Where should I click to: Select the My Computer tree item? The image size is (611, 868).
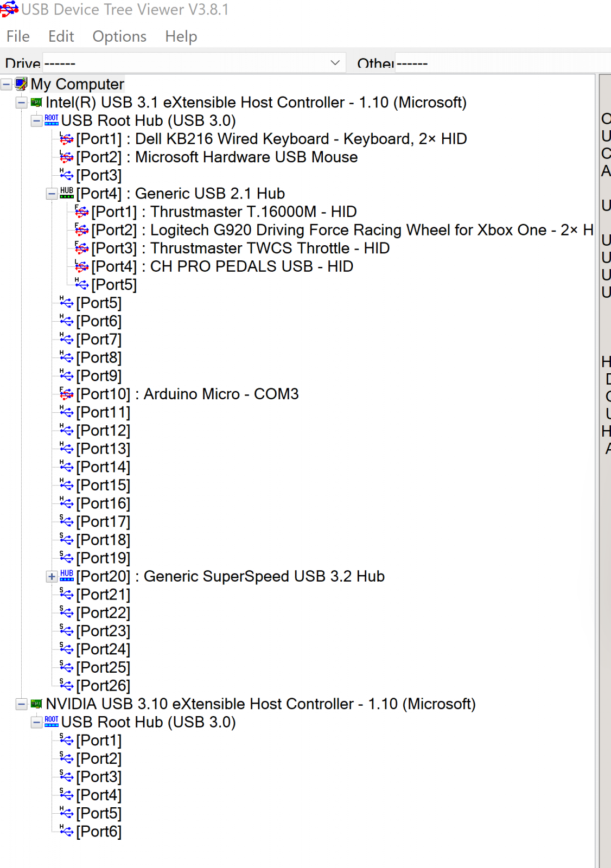(78, 84)
